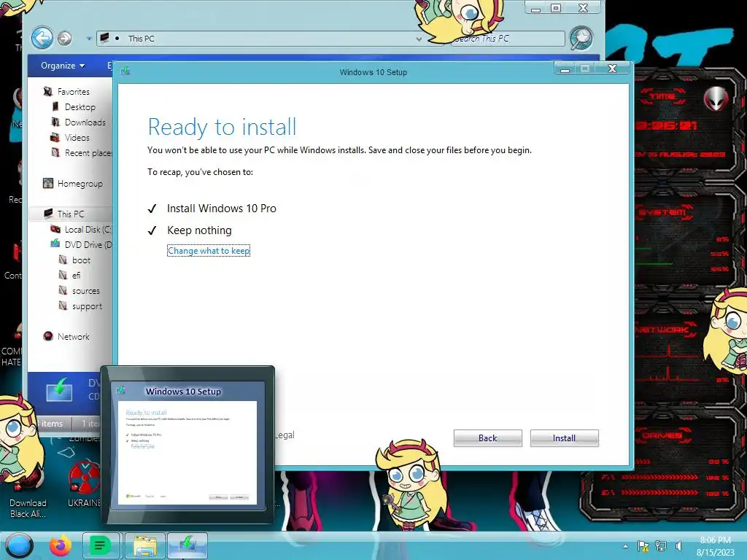Viewport: 747px width, 560px height.
Task: Select This PC in the navigation pane
Action: 71,214
